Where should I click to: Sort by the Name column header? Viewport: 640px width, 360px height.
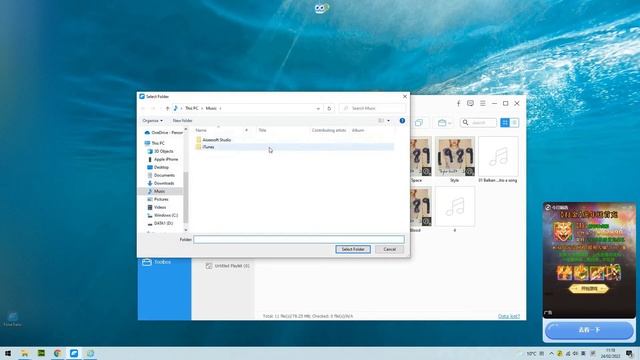tap(201, 130)
